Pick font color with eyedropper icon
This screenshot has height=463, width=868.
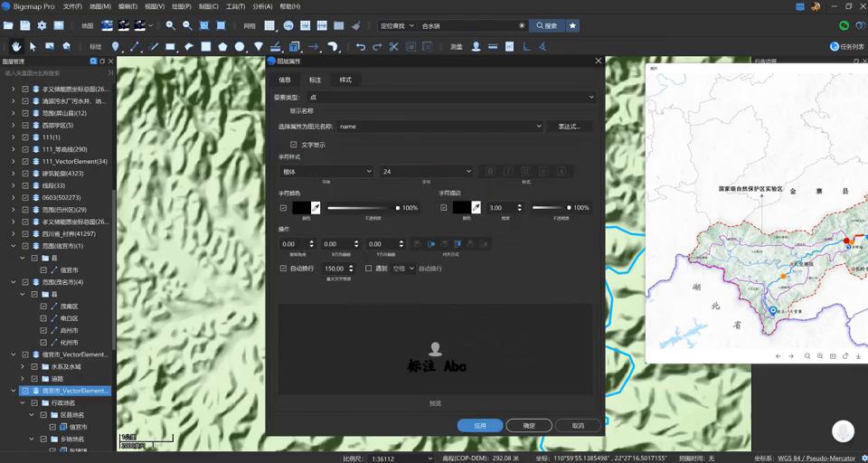pos(316,208)
